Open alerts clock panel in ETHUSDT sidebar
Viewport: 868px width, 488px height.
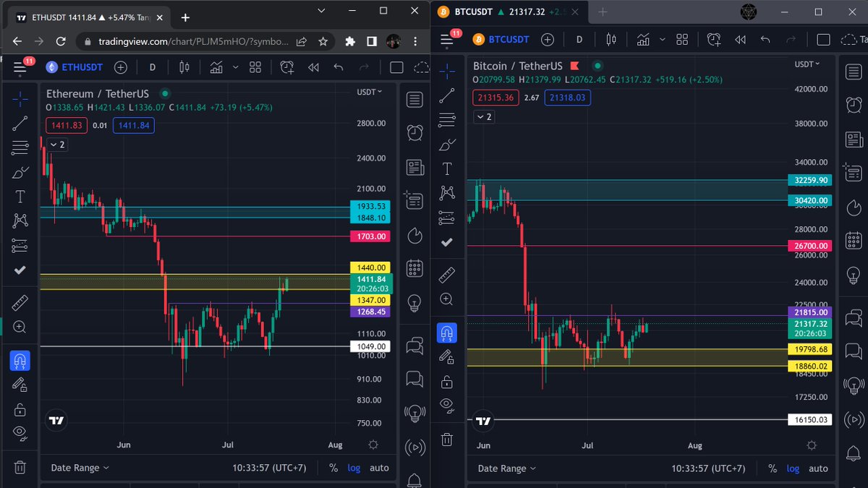414,133
